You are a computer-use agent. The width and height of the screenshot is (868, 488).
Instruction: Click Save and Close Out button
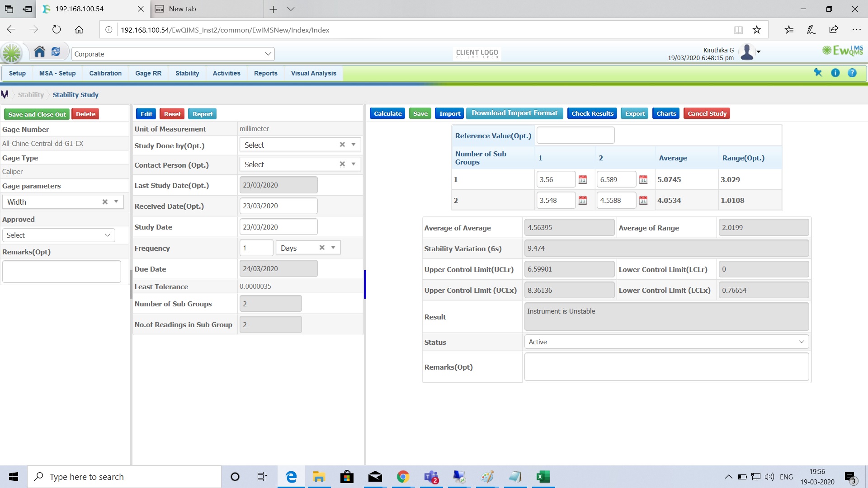click(37, 114)
